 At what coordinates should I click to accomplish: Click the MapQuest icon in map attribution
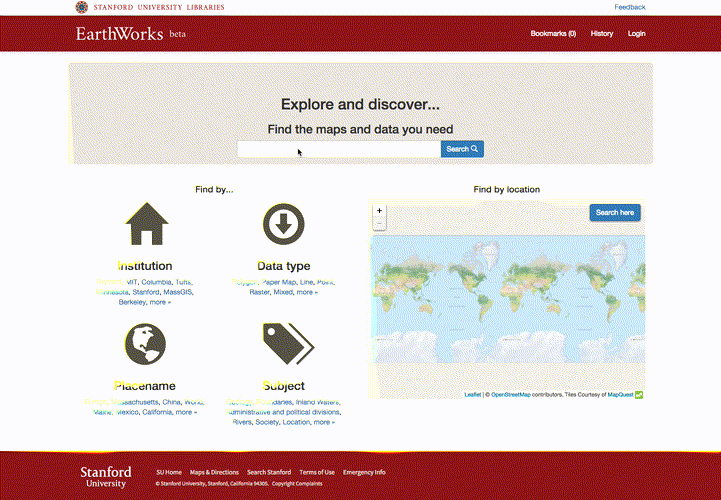tap(639, 395)
